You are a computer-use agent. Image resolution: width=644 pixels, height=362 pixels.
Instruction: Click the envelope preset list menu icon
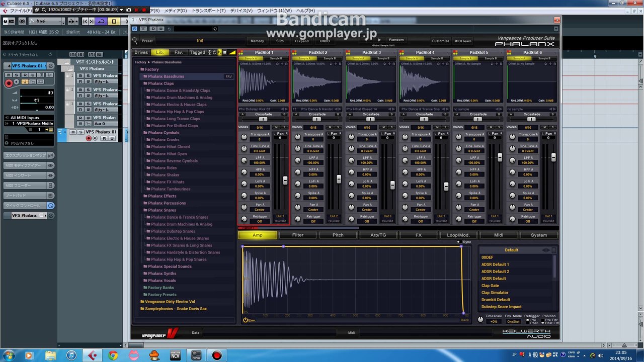coord(554,250)
